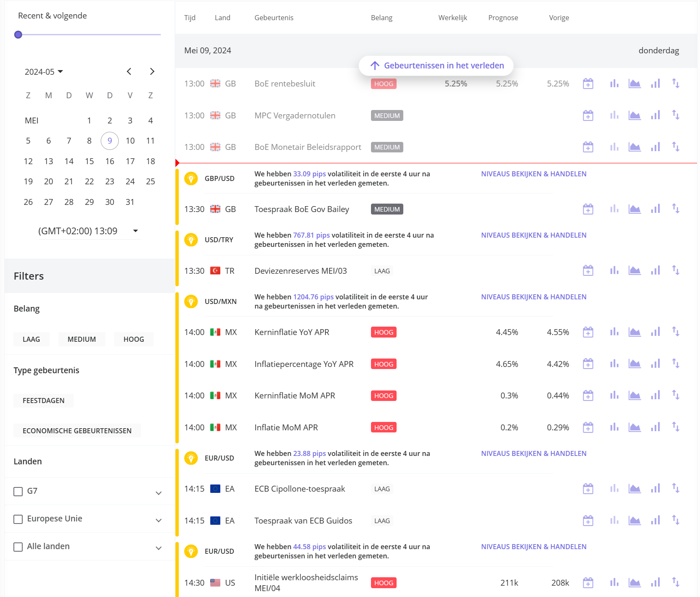The height and width of the screenshot is (597, 700).
Task: Click the Tijd column header
Action: tap(190, 18)
